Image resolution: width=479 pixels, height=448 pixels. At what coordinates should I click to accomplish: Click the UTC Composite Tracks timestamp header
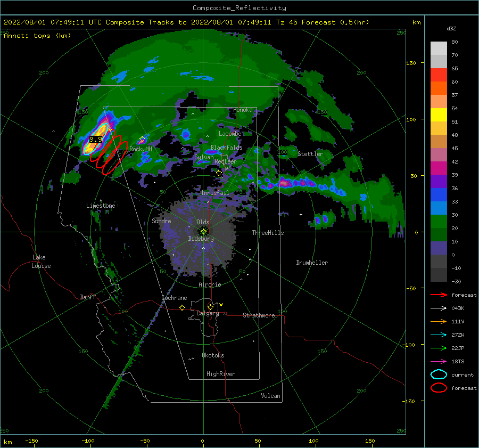point(186,22)
